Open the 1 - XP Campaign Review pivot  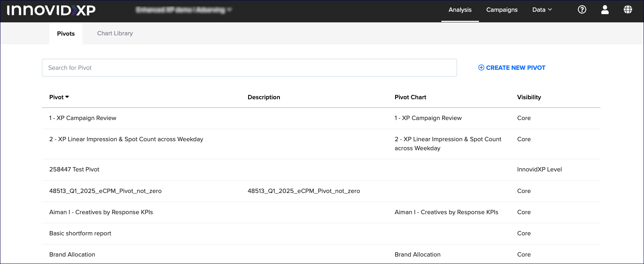click(83, 118)
